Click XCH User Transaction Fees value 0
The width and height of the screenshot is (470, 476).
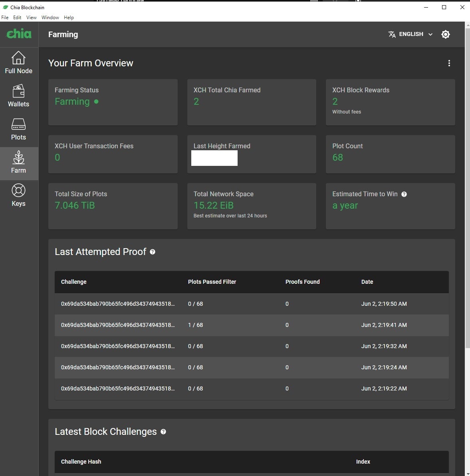(58, 157)
